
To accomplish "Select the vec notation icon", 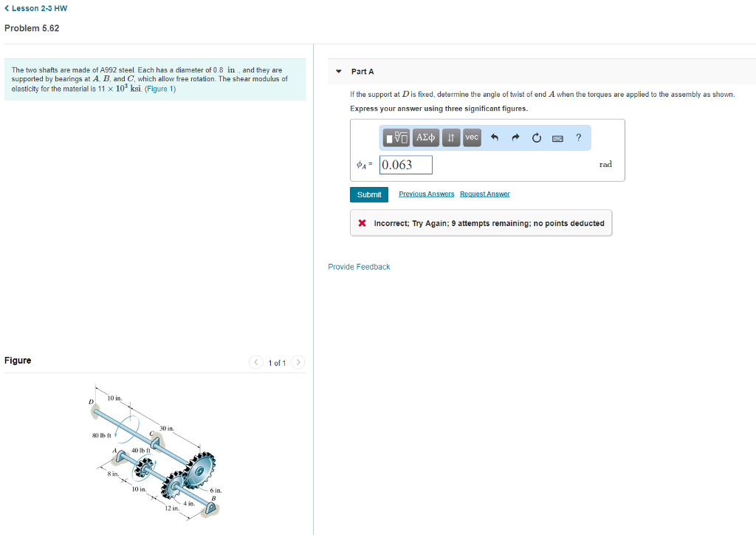I will point(471,137).
